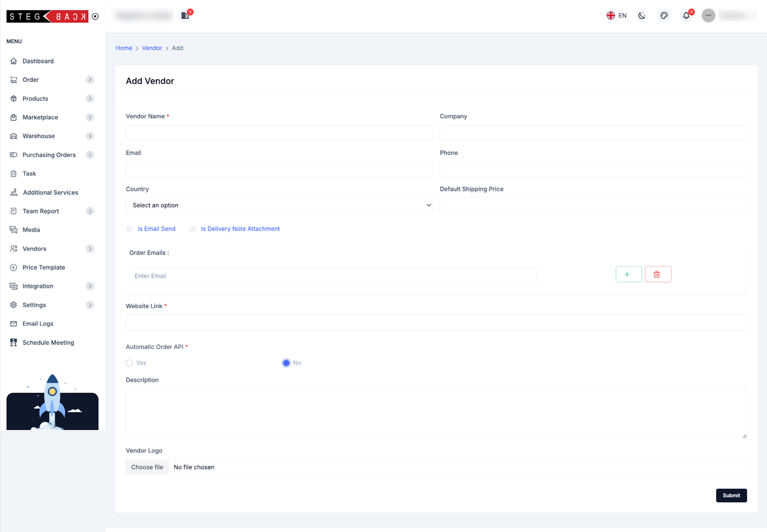Click the Products box icon
Image resolution: width=767 pixels, height=532 pixels.
tap(13, 98)
